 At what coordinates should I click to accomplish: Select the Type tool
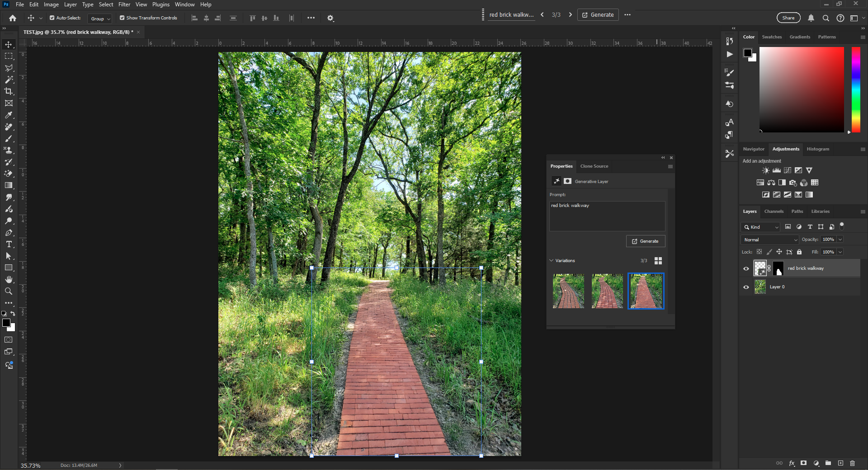coord(9,244)
